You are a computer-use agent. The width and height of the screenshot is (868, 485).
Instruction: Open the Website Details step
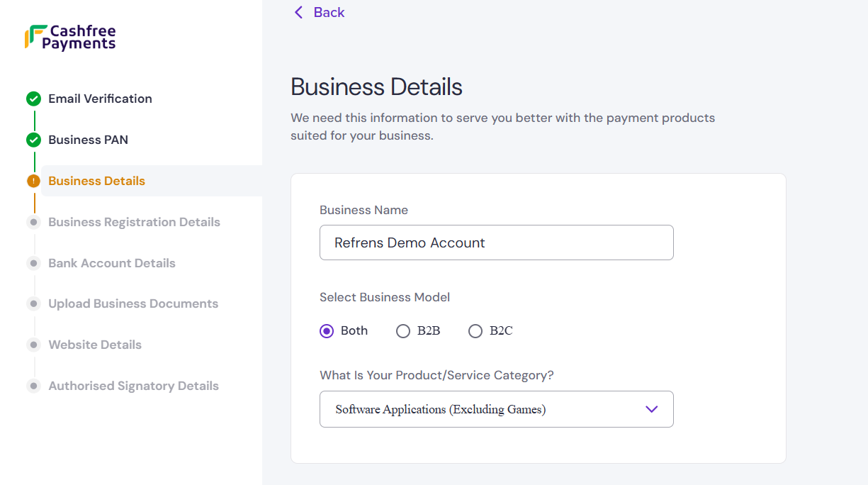click(x=95, y=345)
